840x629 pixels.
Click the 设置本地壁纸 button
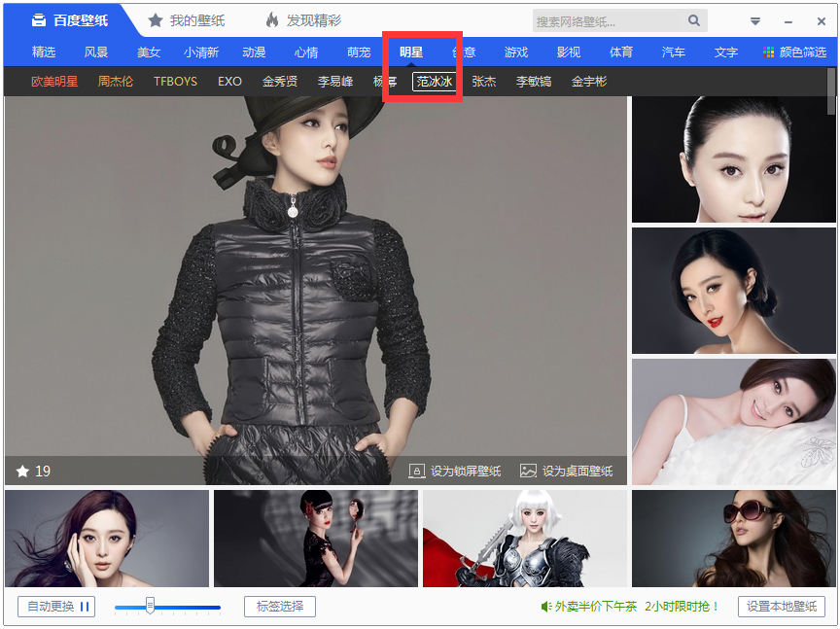click(781, 607)
